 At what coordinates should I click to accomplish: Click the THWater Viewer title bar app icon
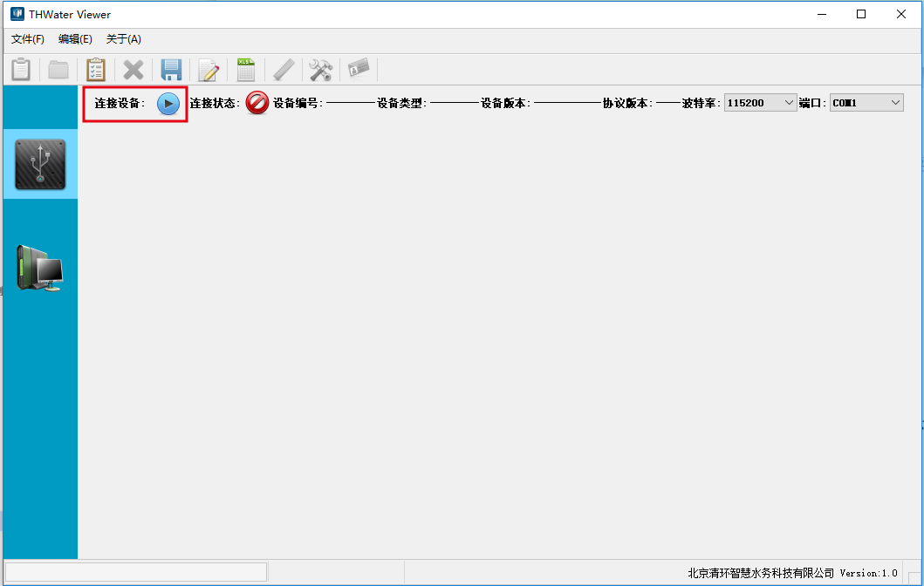(17, 14)
